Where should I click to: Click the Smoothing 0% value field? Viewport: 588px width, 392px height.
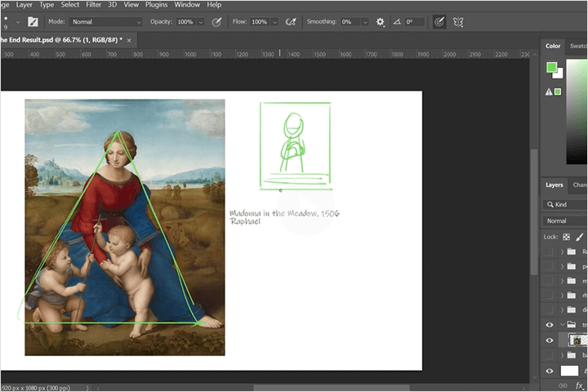pos(350,22)
